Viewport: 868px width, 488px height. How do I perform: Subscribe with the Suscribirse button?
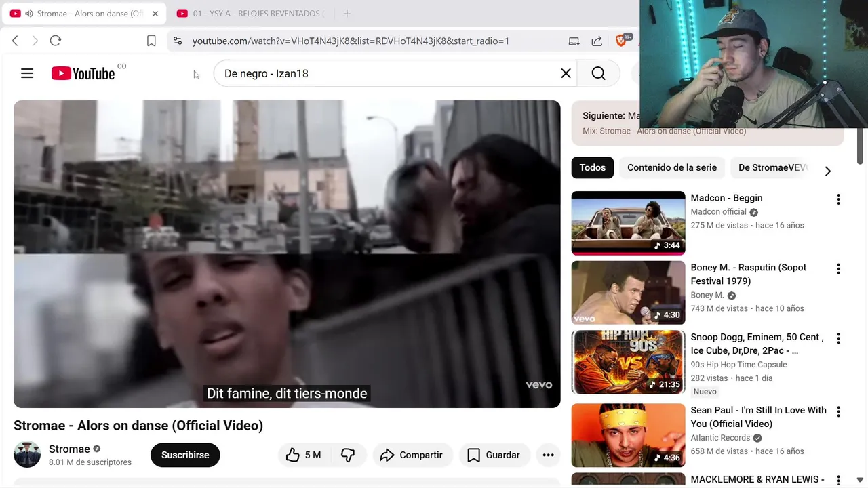click(185, 455)
